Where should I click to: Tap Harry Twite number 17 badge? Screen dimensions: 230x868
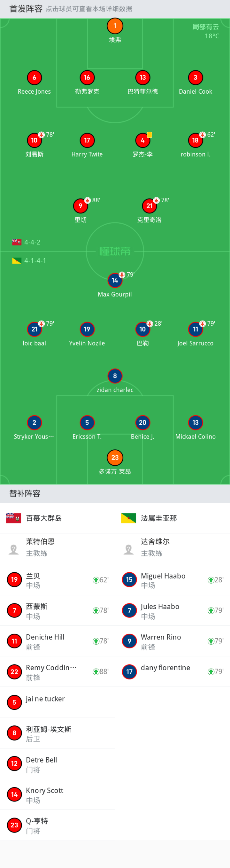pyautogui.click(x=87, y=141)
